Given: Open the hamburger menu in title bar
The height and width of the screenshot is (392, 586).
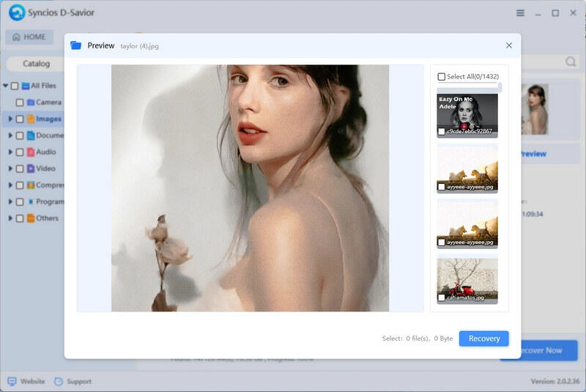Looking at the screenshot, I should [520, 13].
